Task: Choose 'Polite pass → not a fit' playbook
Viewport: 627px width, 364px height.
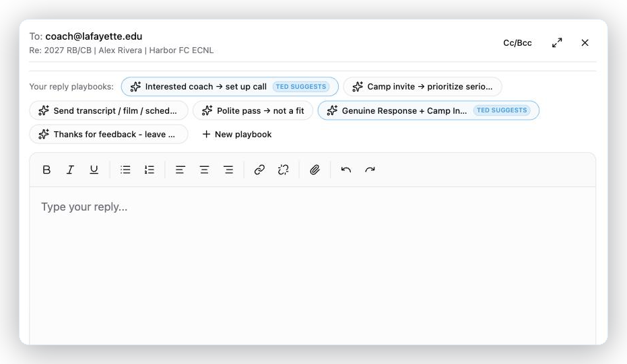Action: [x=253, y=110]
